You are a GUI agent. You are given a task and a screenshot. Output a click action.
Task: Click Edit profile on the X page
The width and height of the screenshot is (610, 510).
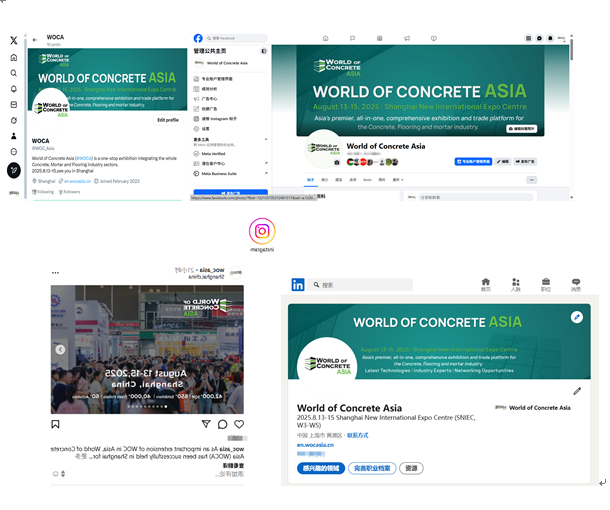click(168, 120)
